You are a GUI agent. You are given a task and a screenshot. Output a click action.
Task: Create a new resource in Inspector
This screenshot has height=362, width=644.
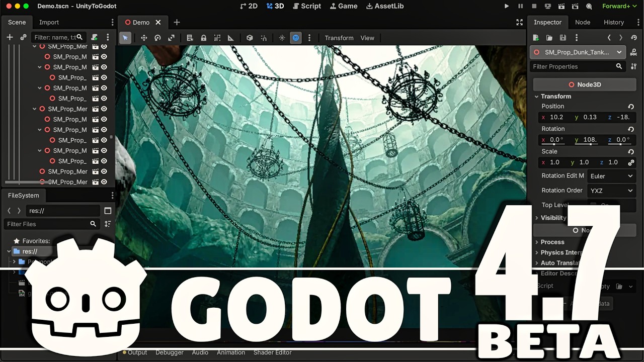[x=536, y=38]
